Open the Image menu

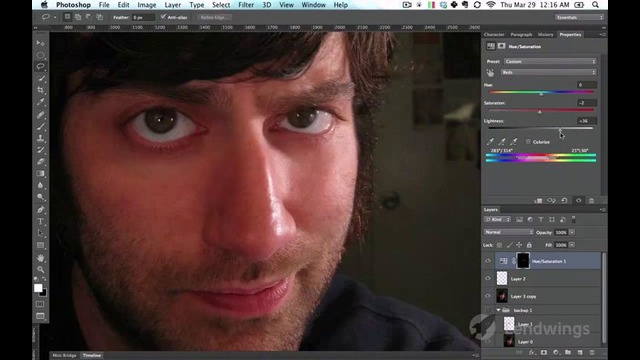(147, 5)
